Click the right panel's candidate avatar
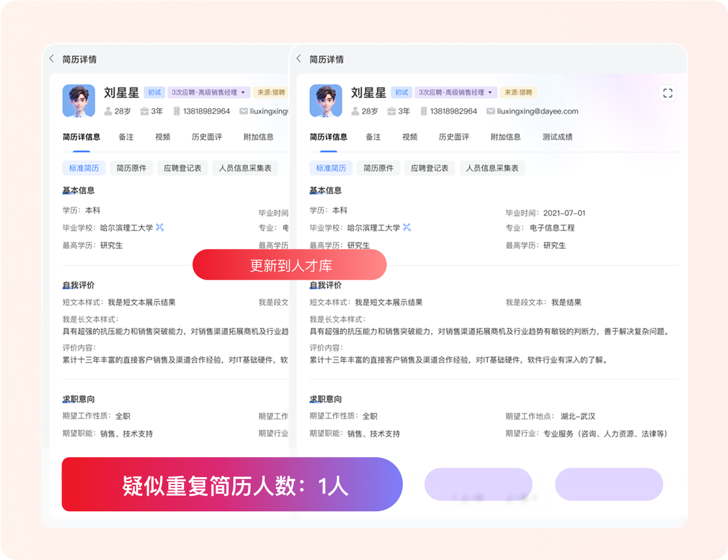The image size is (728, 560). click(x=326, y=101)
